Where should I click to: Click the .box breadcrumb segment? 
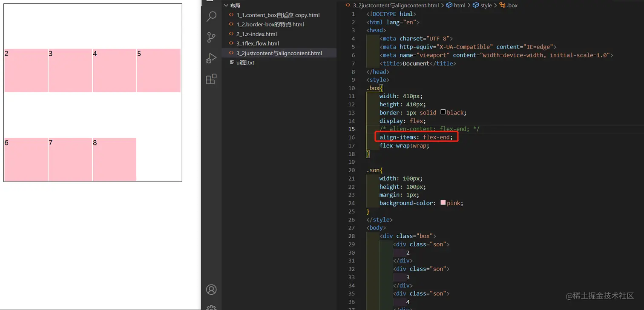509,6
